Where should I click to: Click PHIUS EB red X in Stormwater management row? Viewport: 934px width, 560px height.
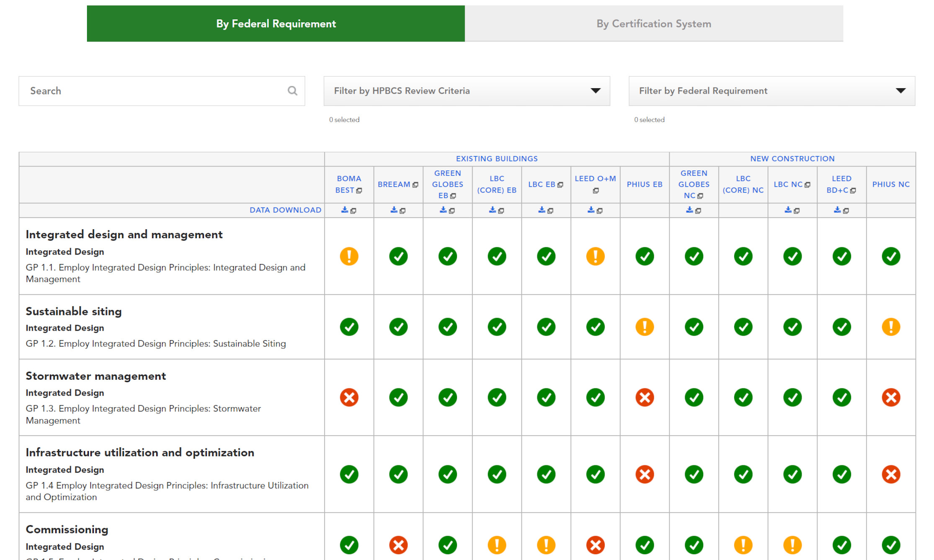coord(645,397)
